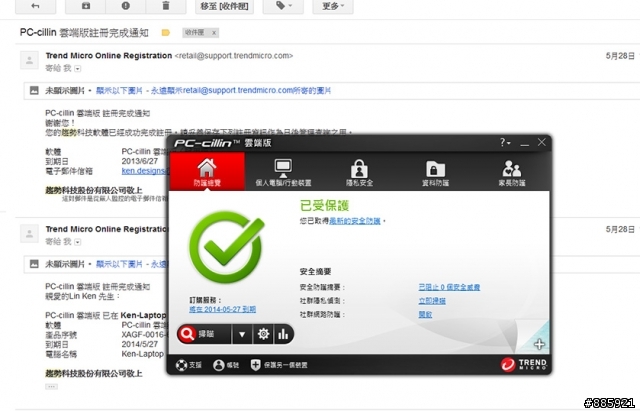
Task: Open PC-cillin settings gear icon
Action: pos(263,335)
